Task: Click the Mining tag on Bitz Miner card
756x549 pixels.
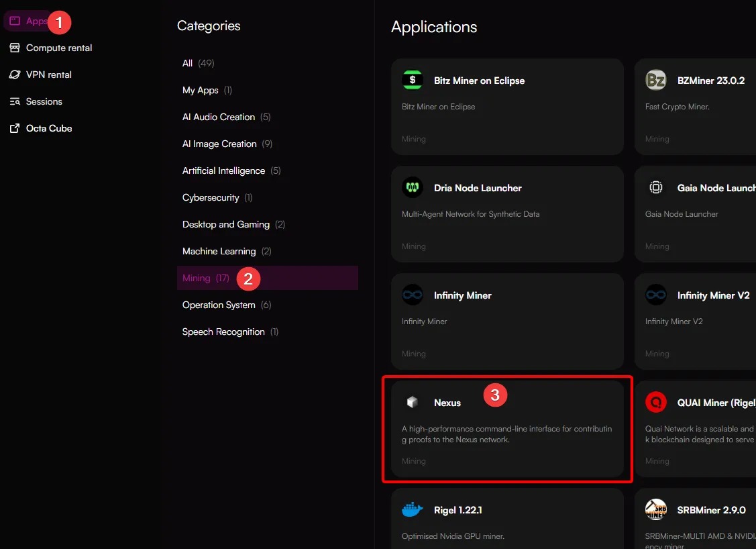Action: [x=414, y=139]
